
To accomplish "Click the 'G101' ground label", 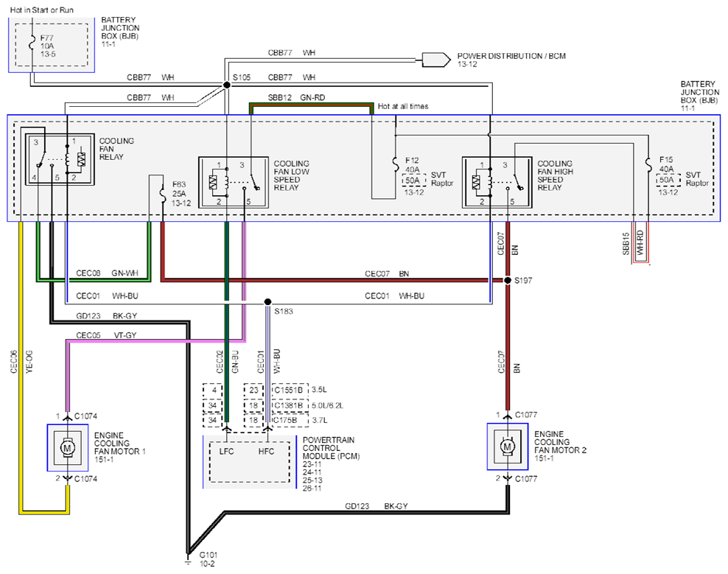I will tap(209, 555).
